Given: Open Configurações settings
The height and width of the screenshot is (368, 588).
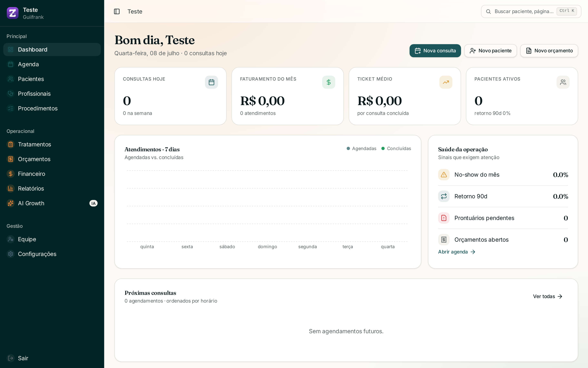Looking at the screenshot, I should pos(52,254).
